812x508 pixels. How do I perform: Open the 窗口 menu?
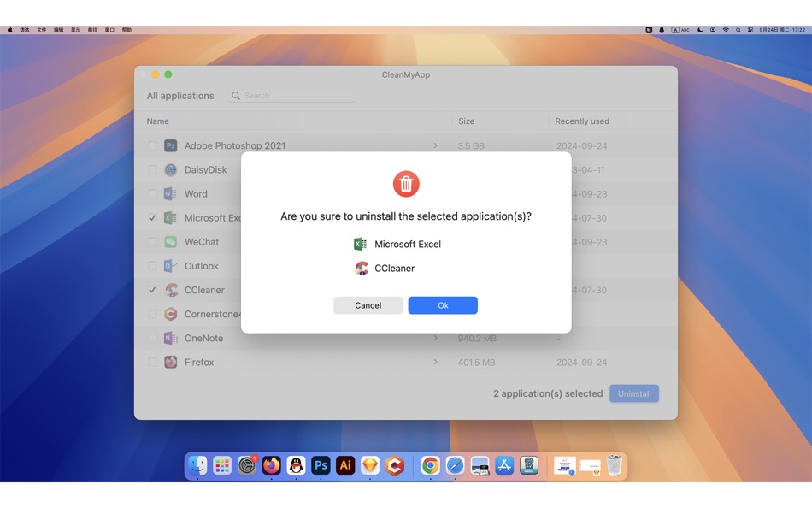109,30
